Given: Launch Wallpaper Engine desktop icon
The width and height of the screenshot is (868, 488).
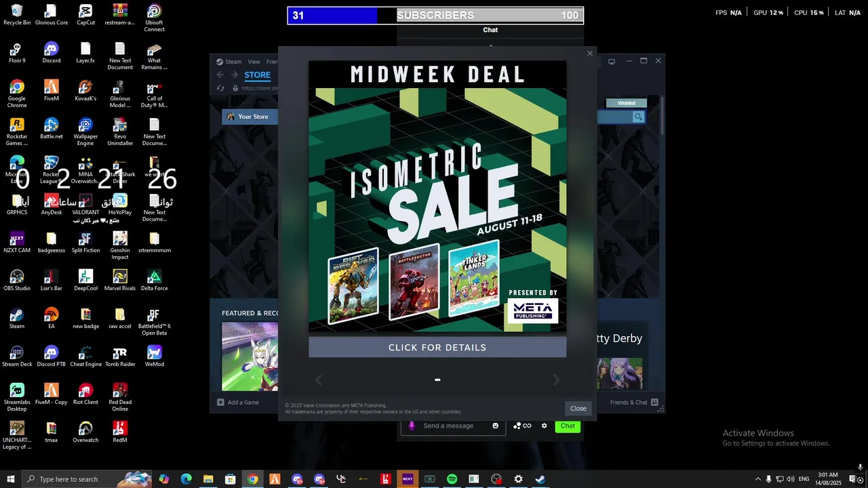Looking at the screenshot, I should coord(85,132).
